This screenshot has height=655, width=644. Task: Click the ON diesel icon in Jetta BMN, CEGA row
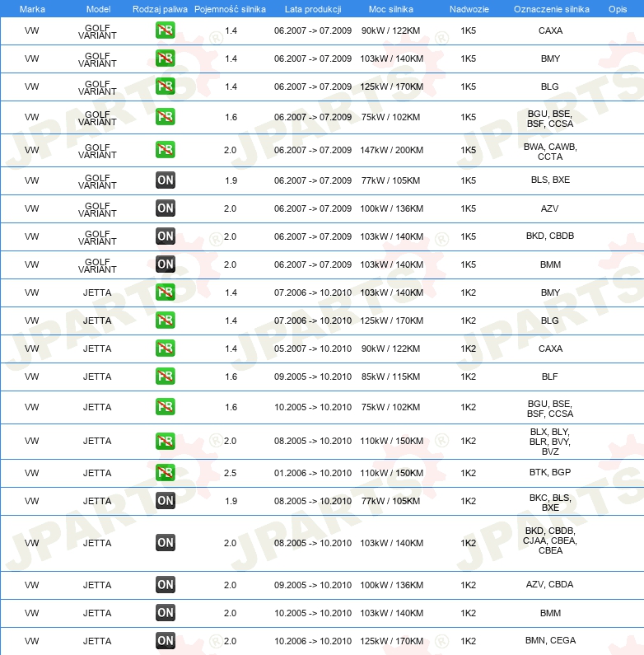[165, 641]
